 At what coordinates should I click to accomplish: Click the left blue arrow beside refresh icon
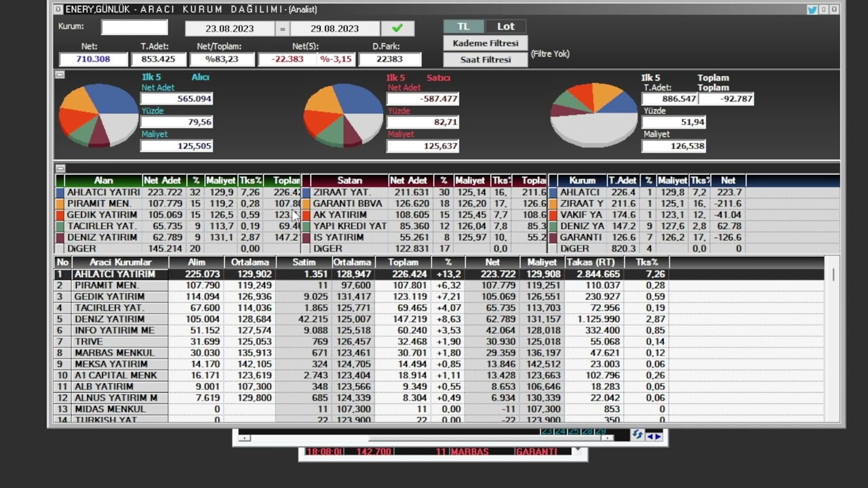tap(650, 436)
